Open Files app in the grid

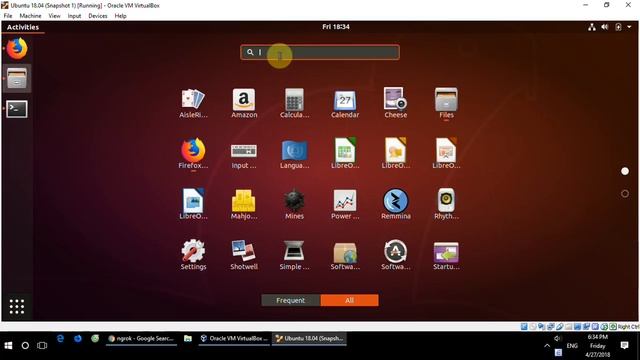446,103
